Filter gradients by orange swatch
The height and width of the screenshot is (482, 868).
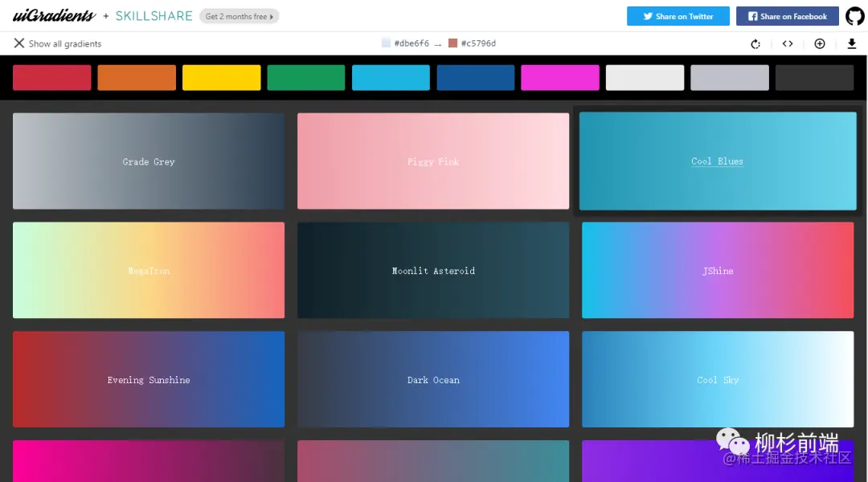(137, 77)
